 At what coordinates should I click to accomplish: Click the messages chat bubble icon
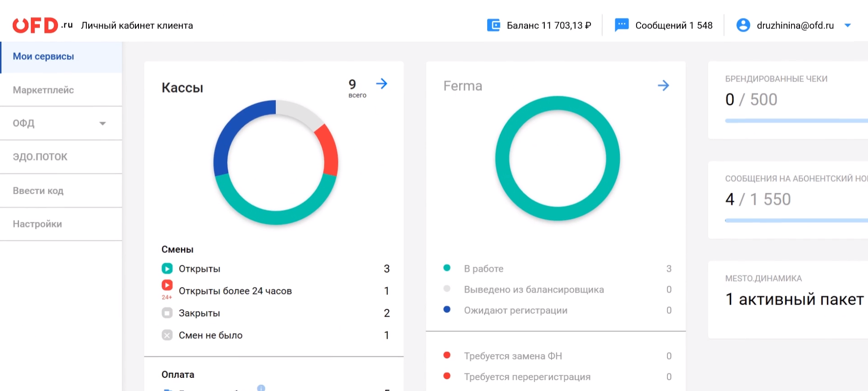622,25
